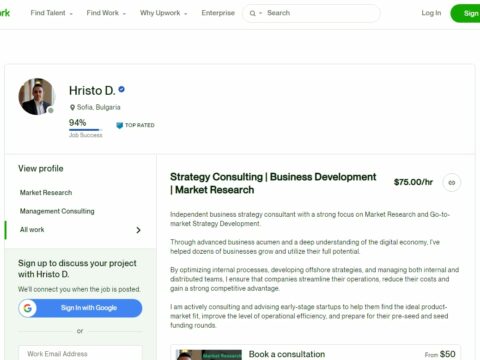Click the Log In link
Screen dimensions: 480x360
tap(431, 13)
